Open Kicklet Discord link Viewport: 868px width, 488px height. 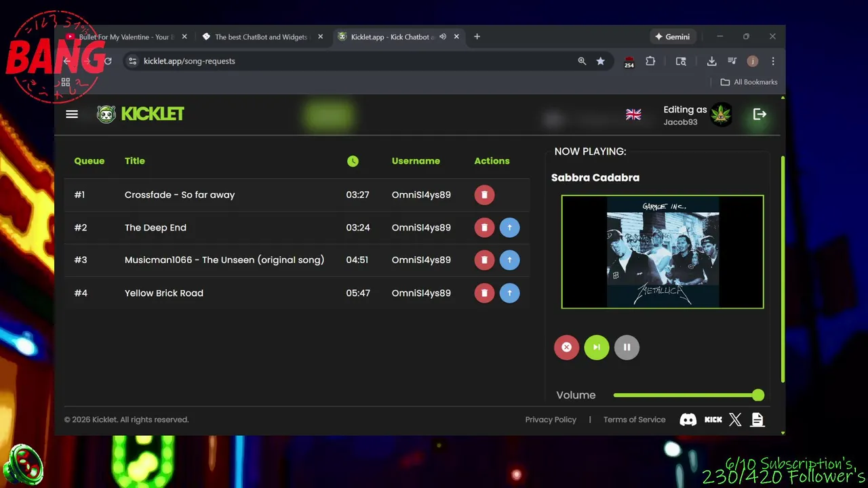point(688,420)
